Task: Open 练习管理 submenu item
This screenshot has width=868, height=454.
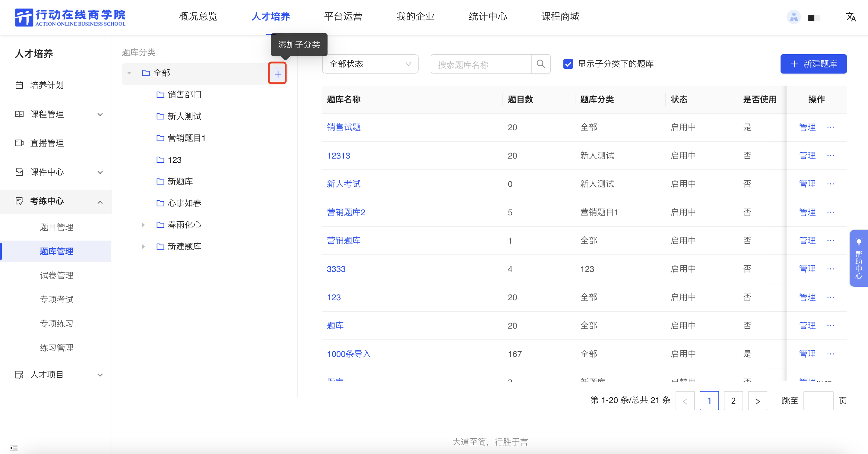Action: click(x=57, y=348)
